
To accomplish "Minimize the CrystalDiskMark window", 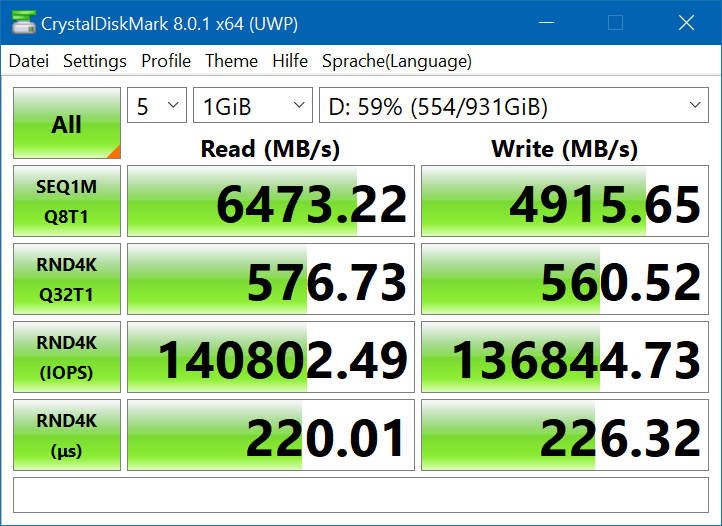I will pos(547,22).
